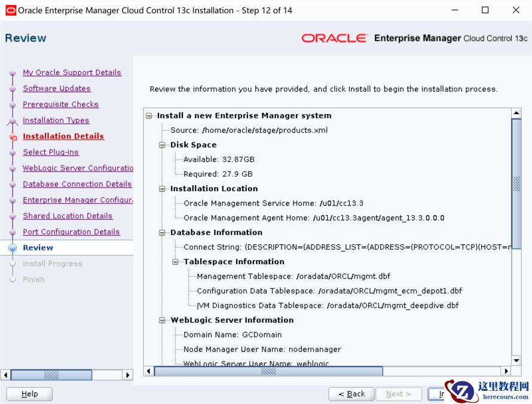Select the WebLogic Server User Name row
Screen dimensions: 532x404
(256, 363)
